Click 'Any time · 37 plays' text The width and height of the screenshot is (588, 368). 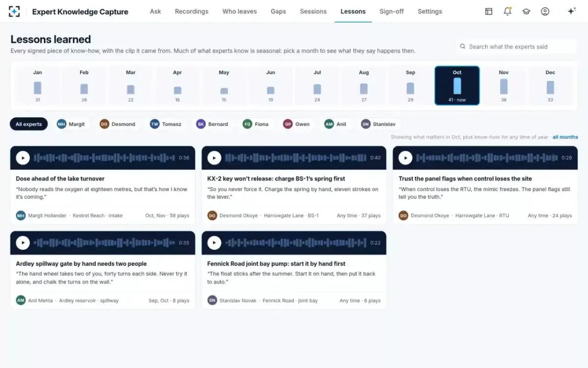(359, 215)
